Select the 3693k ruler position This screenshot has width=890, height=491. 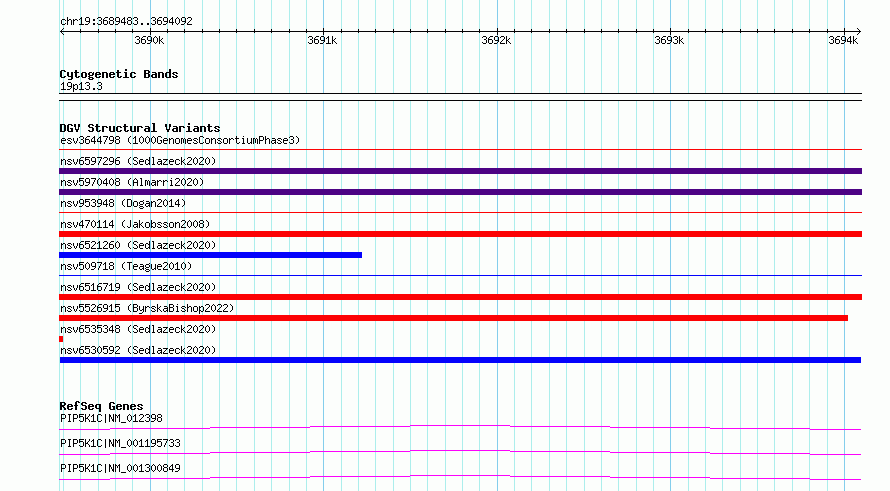click(669, 40)
